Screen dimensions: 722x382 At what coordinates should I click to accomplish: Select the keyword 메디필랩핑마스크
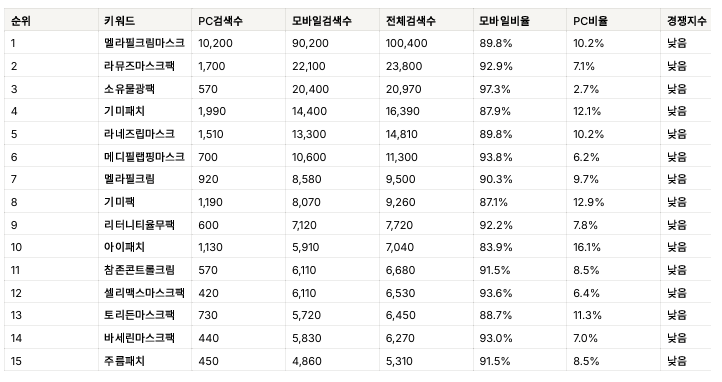144,157
